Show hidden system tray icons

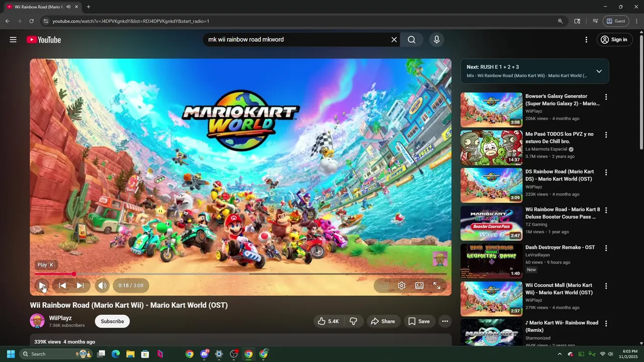559,354
